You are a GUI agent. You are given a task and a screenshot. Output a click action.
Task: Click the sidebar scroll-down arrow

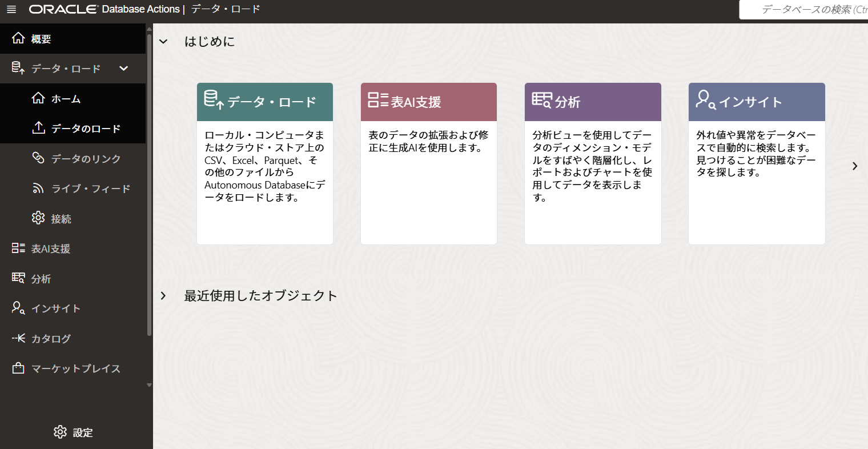click(x=150, y=386)
